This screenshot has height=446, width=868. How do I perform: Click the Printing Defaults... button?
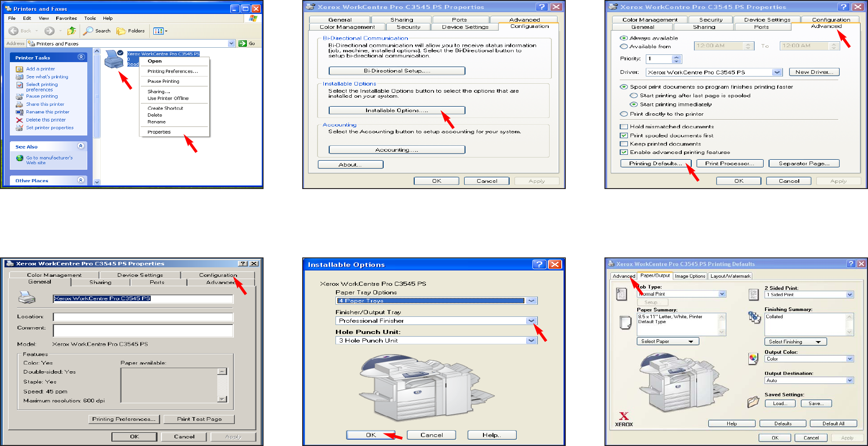[x=656, y=163]
